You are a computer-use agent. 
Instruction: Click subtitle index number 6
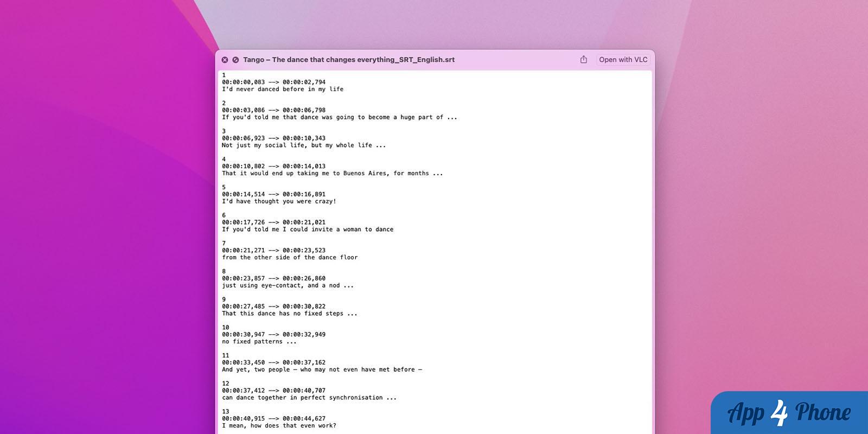(224, 215)
